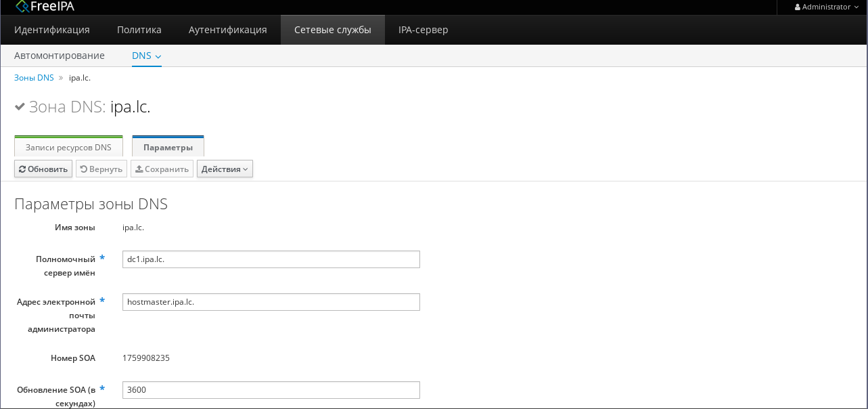The image size is (868, 409).
Task: Expand the DNS dropdown submenu
Action: pyautogui.click(x=146, y=56)
